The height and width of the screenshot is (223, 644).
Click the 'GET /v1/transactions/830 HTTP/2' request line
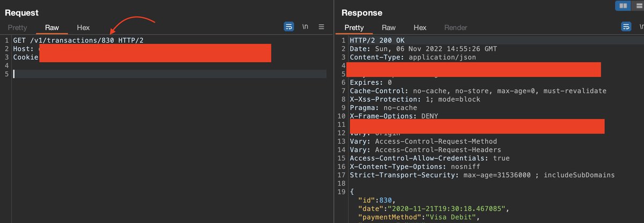pos(78,41)
